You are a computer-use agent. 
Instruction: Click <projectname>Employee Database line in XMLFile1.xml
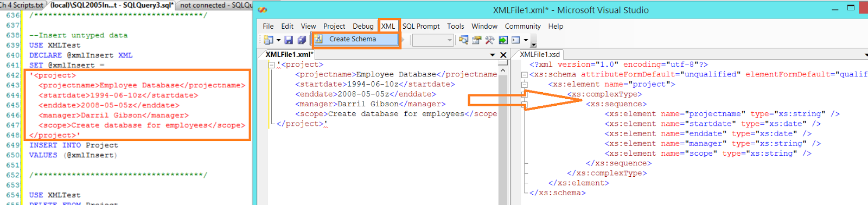396,74
